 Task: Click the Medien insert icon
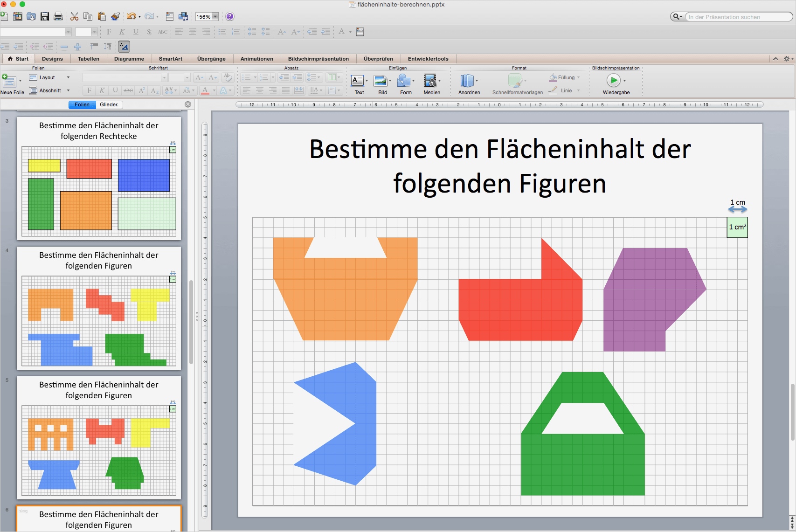pyautogui.click(x=430, y=81)
